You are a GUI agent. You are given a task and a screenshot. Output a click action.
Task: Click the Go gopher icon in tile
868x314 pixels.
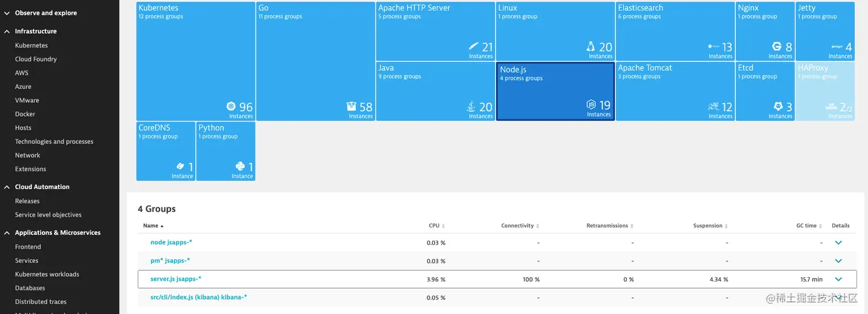point(351,106)
